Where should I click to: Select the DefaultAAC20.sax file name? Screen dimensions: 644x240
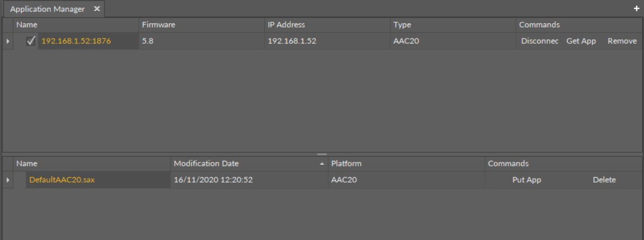(x=62, y=180)
